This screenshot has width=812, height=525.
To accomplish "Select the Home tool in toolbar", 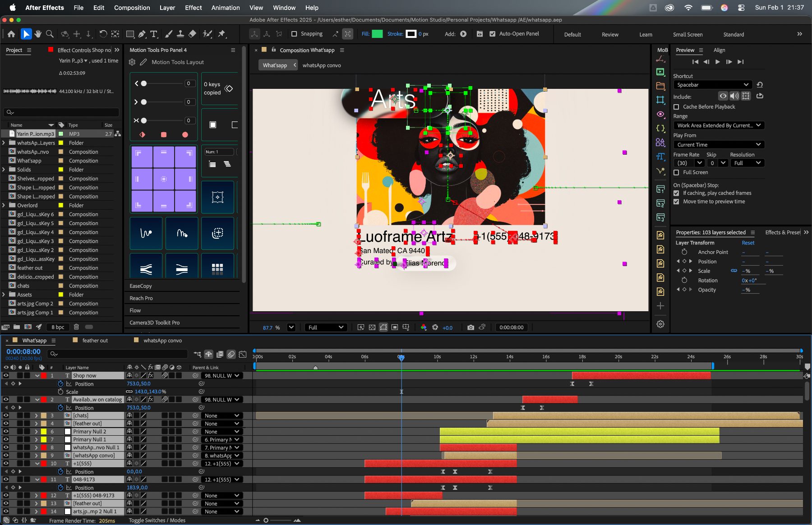I will click(11, 34).
